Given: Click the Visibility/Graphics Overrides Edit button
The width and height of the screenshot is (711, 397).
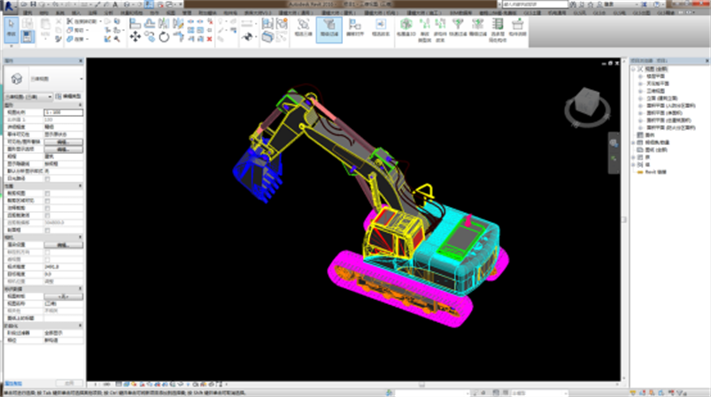Looking at the screenshot, I should (63, 142).
